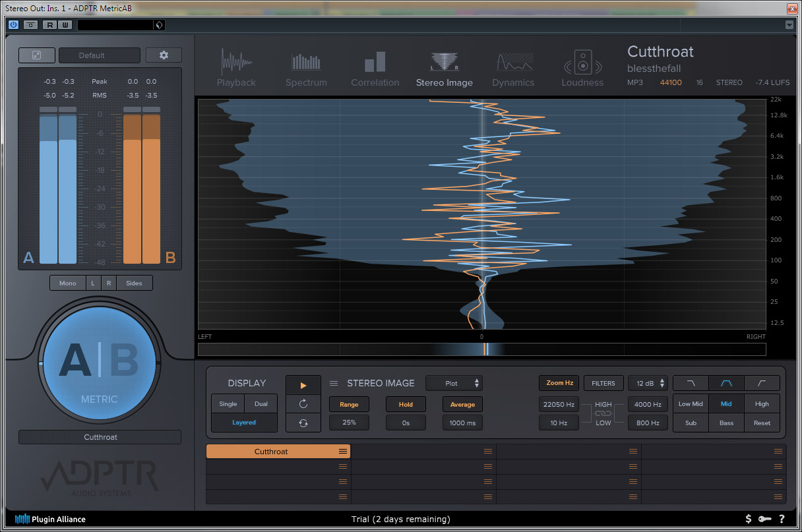Open the settings gear icon
This screenshot has height=532, width=802.
164,55
